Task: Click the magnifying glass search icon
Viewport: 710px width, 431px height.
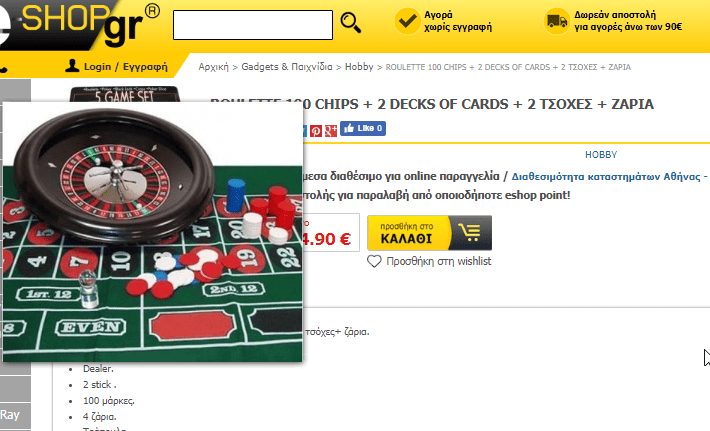Action: pos(350,23)
